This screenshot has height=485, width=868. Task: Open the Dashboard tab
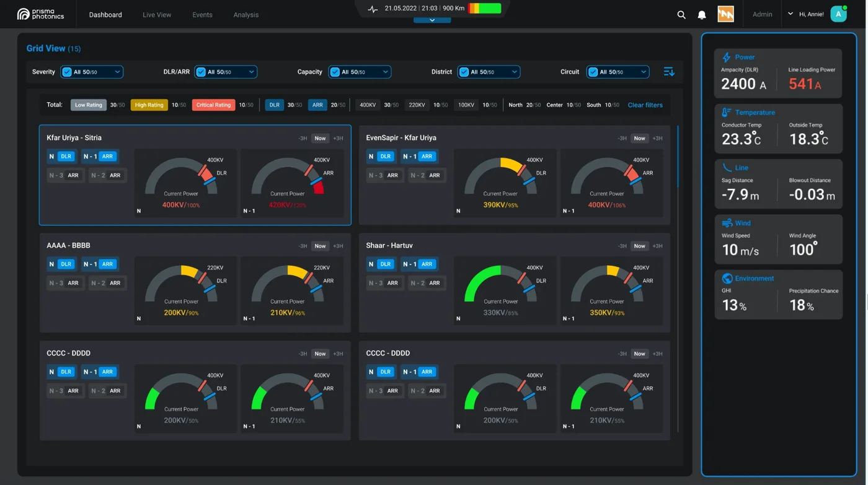[x=105, y=15]
